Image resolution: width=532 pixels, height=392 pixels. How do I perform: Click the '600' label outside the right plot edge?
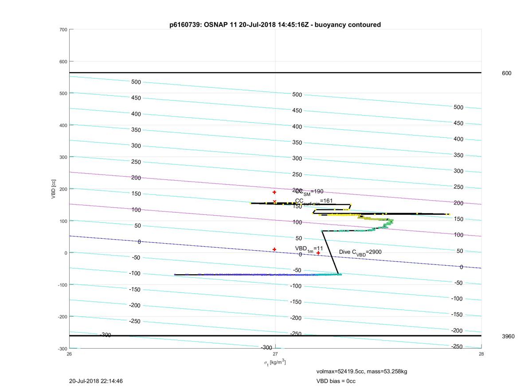click(506, 73)
